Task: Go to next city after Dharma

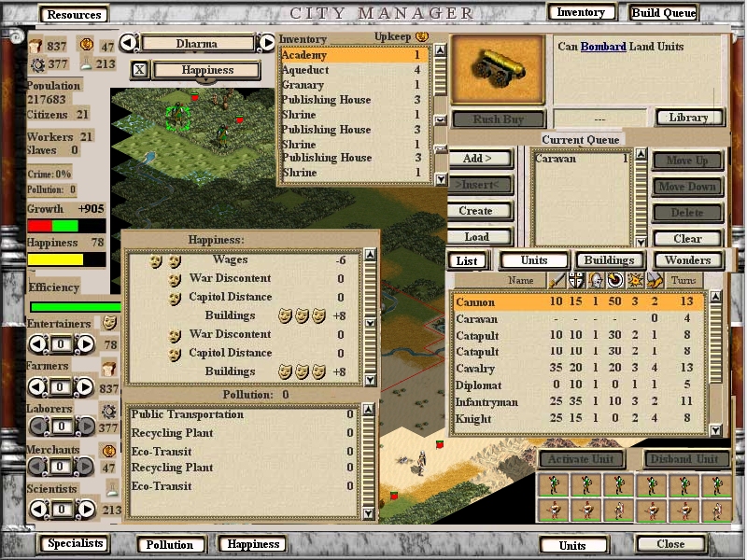Action: [x=267, y=43]
